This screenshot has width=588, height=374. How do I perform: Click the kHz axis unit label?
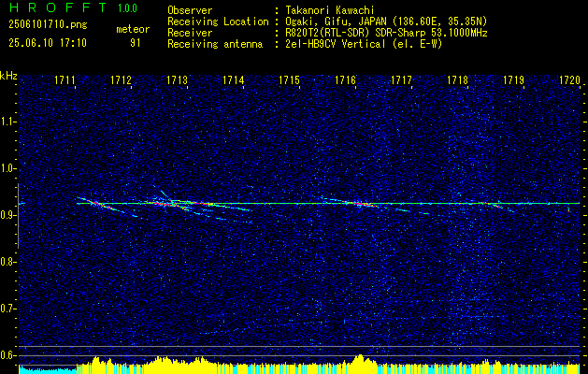coord(8,76)
